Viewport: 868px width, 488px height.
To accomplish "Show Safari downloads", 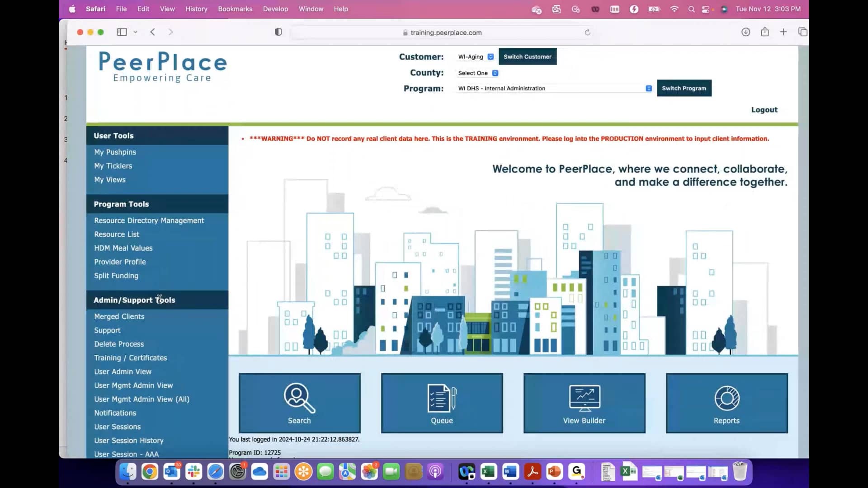I will [x=745, y=32].
